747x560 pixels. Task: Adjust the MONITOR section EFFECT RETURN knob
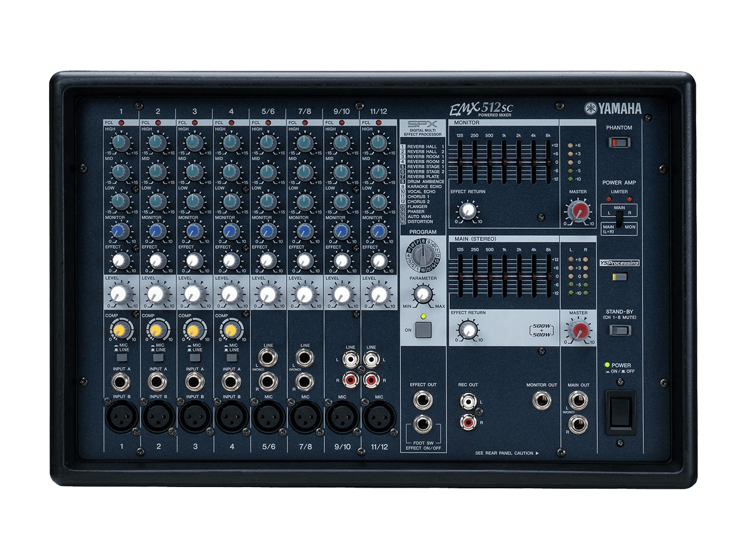pyautogui.click(x=467, y=211)
